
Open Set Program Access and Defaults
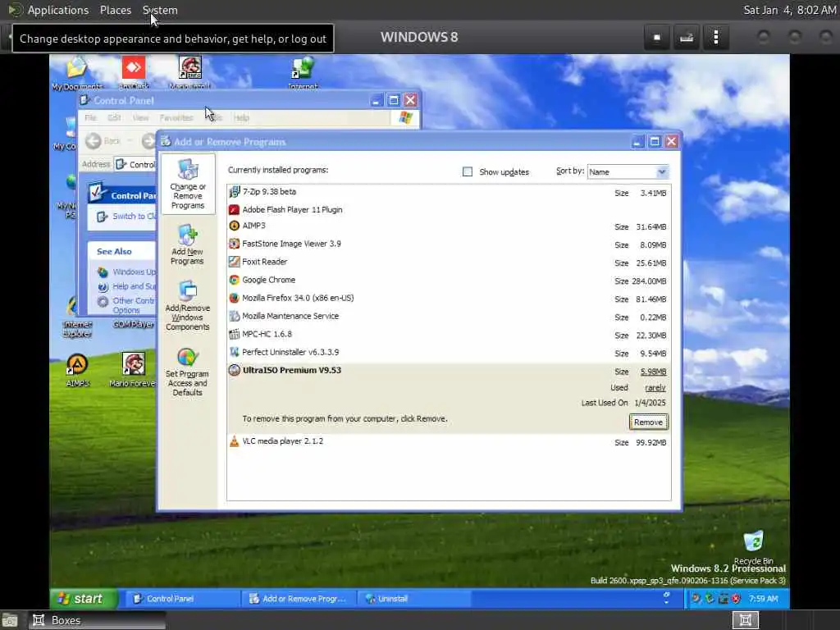coord(187,372)
